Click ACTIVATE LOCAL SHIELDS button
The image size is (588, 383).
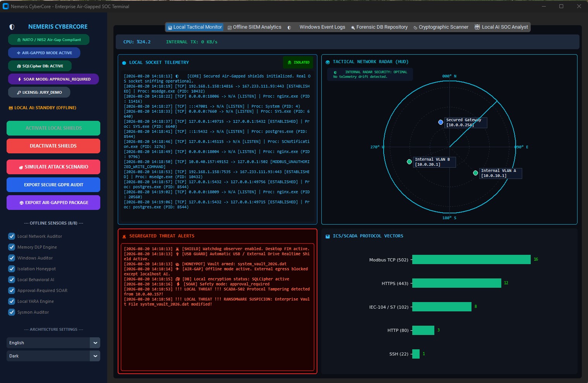tap(53, 128)
